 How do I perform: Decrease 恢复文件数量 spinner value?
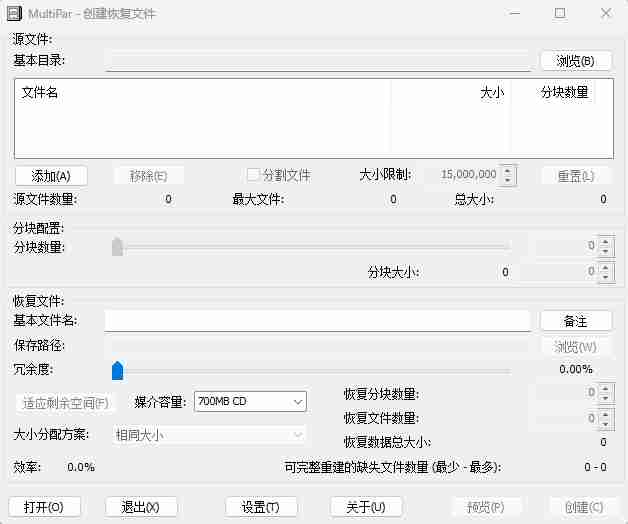tap(605, 423)
